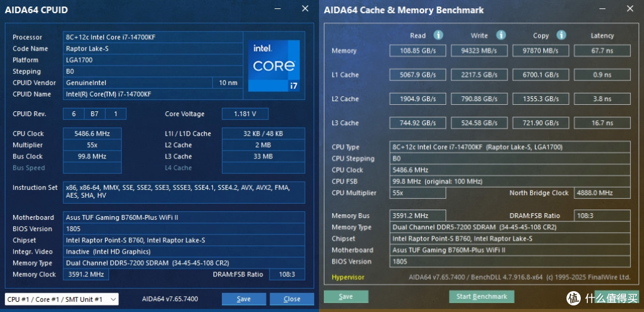Click CPU FSB field in benchmark window
This screenshot has width=644, height=312.
[x=510, y=181]
